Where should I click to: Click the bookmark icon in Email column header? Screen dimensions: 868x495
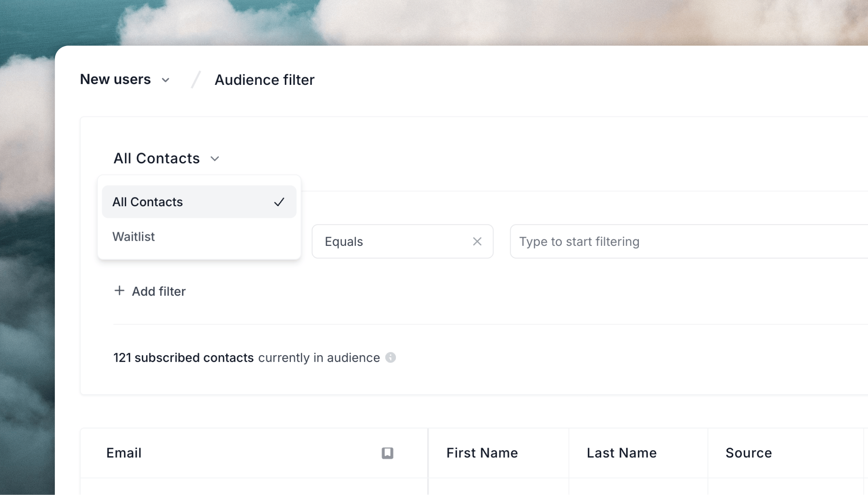click(388, 453)
